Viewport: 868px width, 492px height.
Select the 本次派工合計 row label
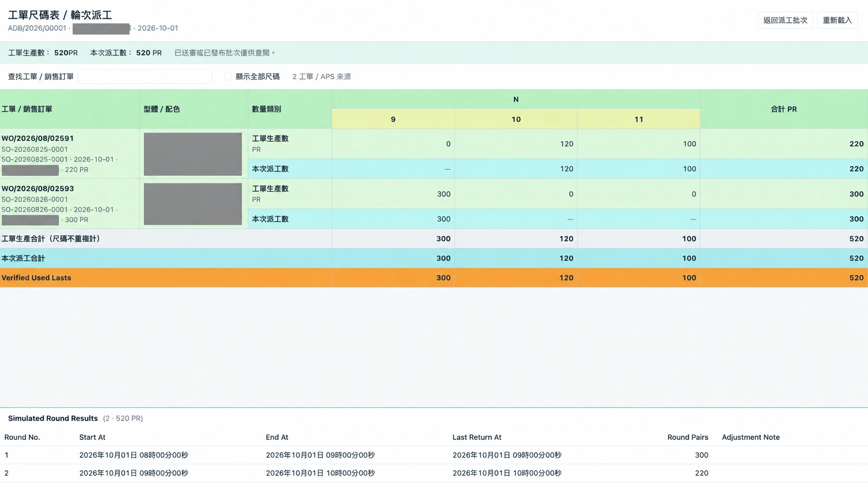[x=23, y=259]
